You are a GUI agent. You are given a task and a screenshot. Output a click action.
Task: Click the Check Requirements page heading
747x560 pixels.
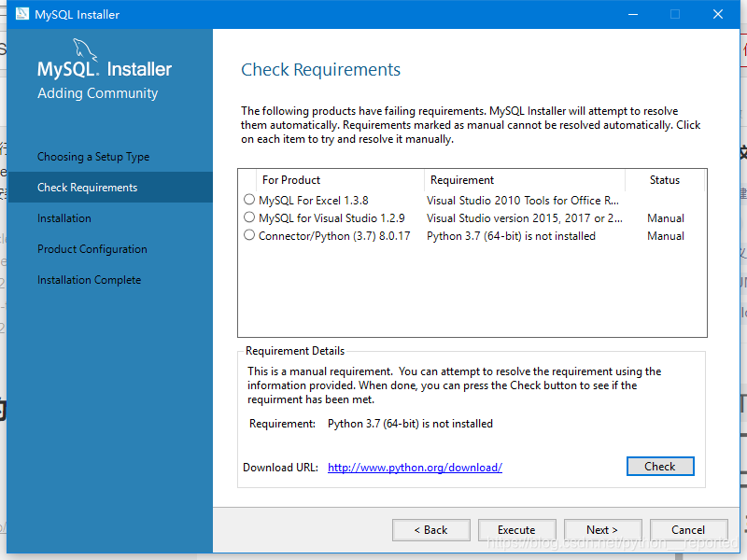[x=320, y=69]
